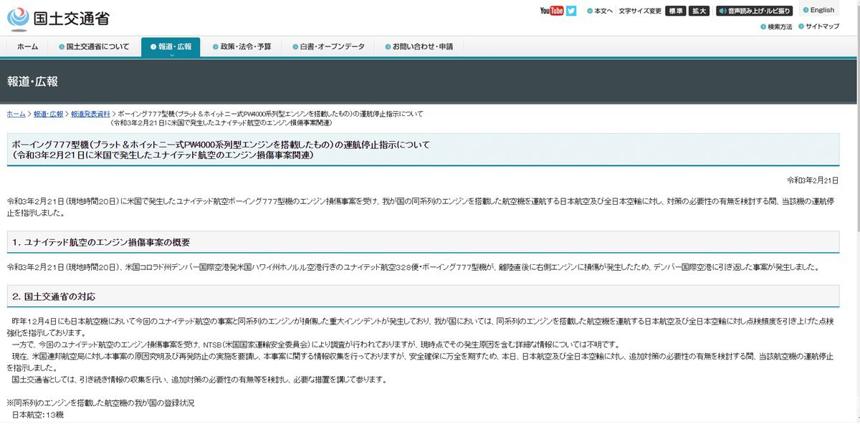Open the サイトマップ link
The width and height of the screenshot is (860, 424).
pyautogui.click(x=822, y=26)
